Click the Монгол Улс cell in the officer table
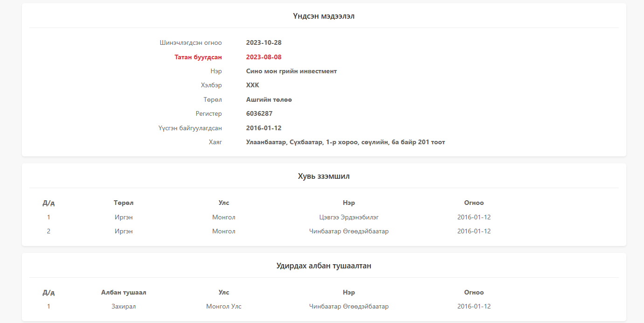This screenshot has height=323, width=644. click(224, 307)
